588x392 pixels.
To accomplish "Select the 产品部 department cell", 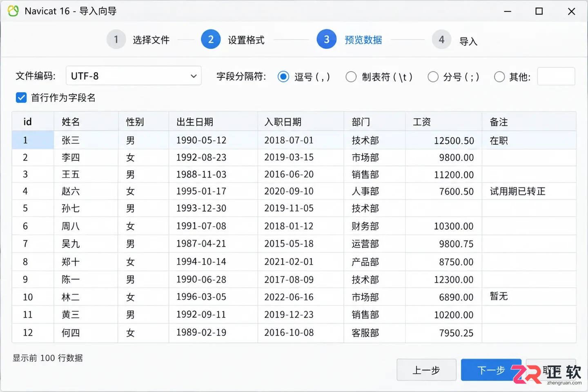I will tap(374, 262).
